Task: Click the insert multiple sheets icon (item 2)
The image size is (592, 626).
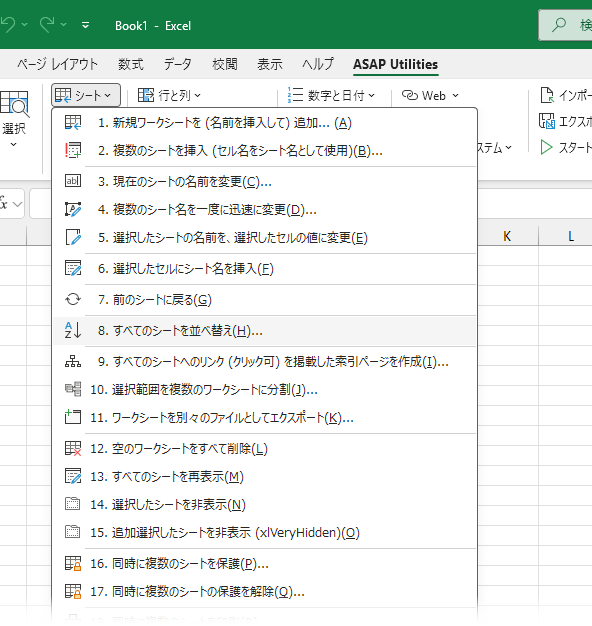Action: [73, 151]
